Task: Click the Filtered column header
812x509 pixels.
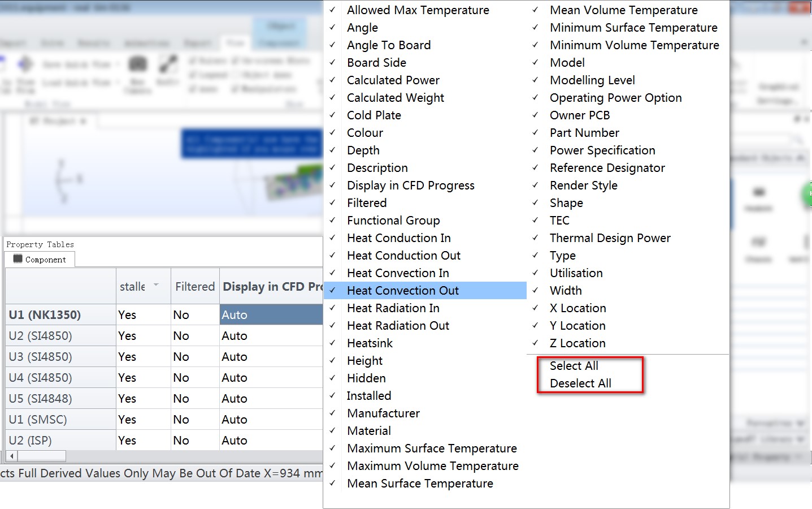Action: 194,287
